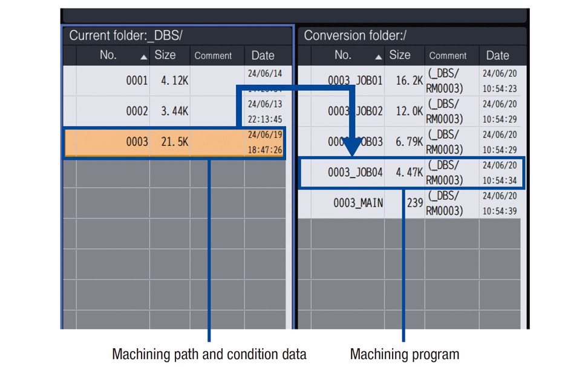The height and width of the screenshot is (367, 588).
Task: Open 0003_JOB01 in Conversion folder
Action: 355,81
